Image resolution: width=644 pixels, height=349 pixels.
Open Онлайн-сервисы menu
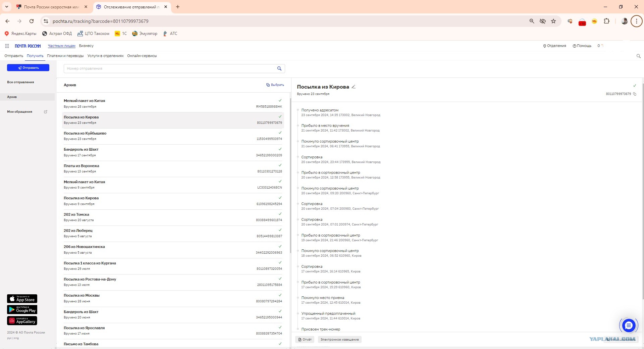(x=142, y=56)
